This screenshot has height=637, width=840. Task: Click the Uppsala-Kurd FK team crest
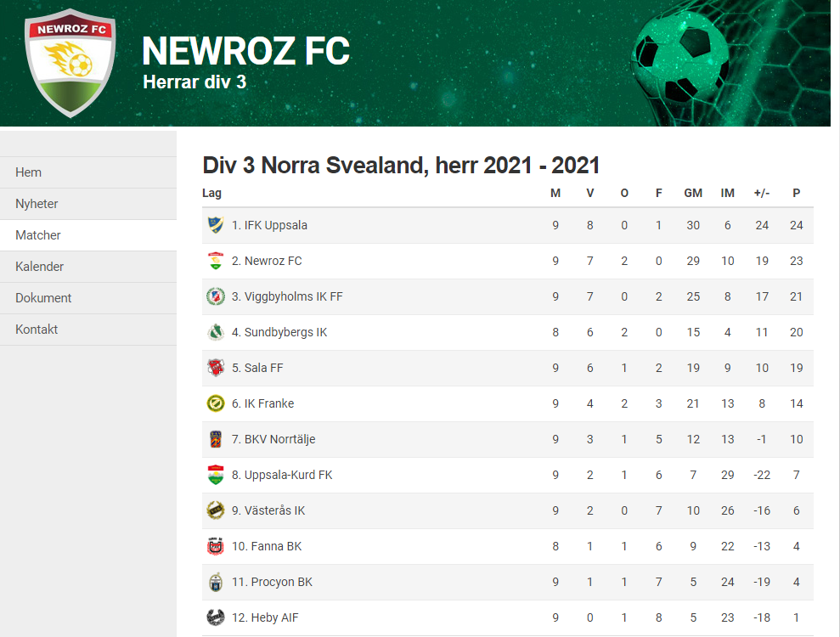click(216, 475)
